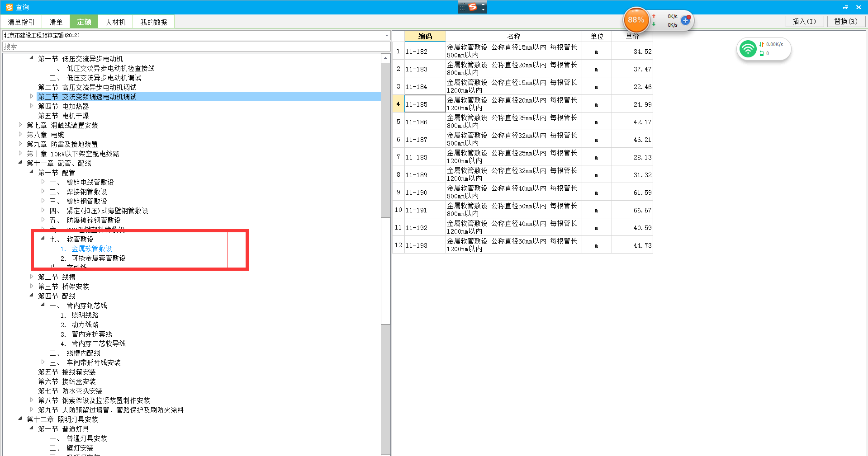Restore the window using the title bar button
Viewport: 868px width, 456px height.
click(x=845, y=7)
